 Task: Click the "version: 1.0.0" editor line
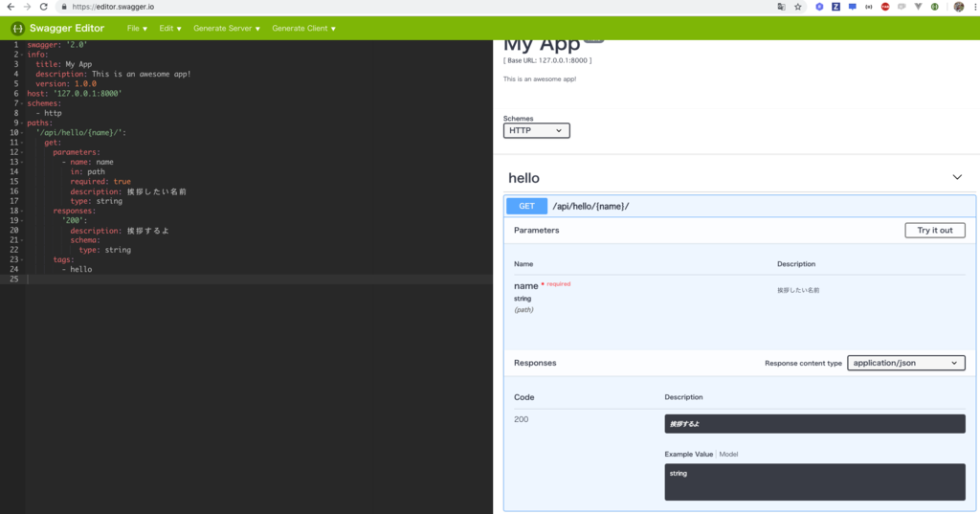coord(66,84)
